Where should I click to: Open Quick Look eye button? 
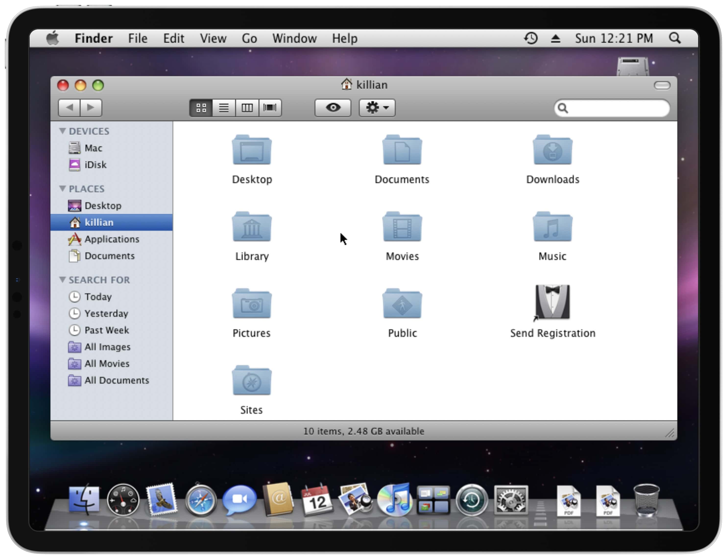tap(333, 108)
